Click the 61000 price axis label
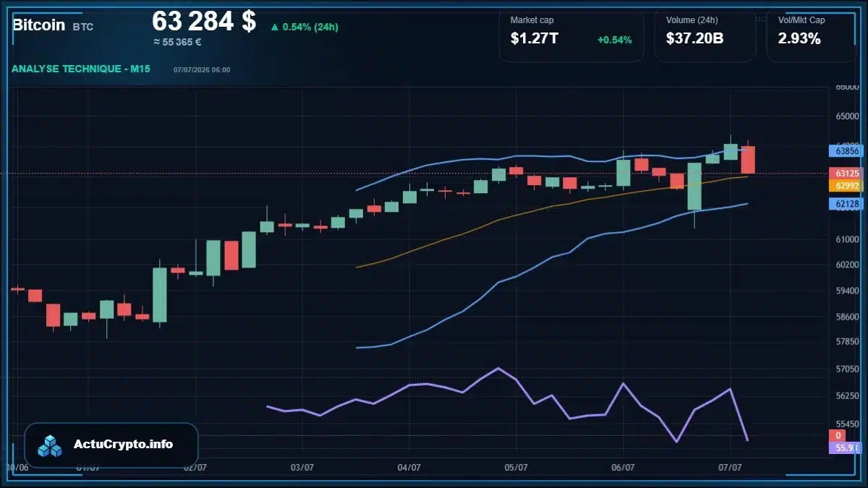The width and height of the screenshot is (868, 488). coord(847,239)
